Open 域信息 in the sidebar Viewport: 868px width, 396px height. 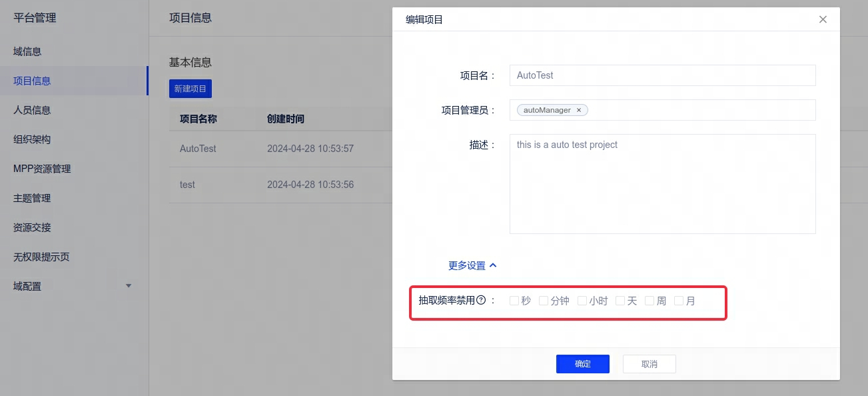pos(27,51)
